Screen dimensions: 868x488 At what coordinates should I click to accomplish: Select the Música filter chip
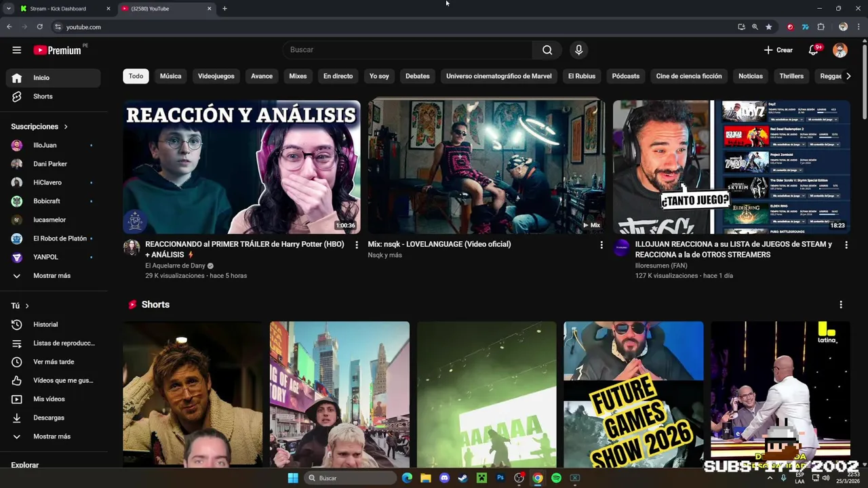171,77
